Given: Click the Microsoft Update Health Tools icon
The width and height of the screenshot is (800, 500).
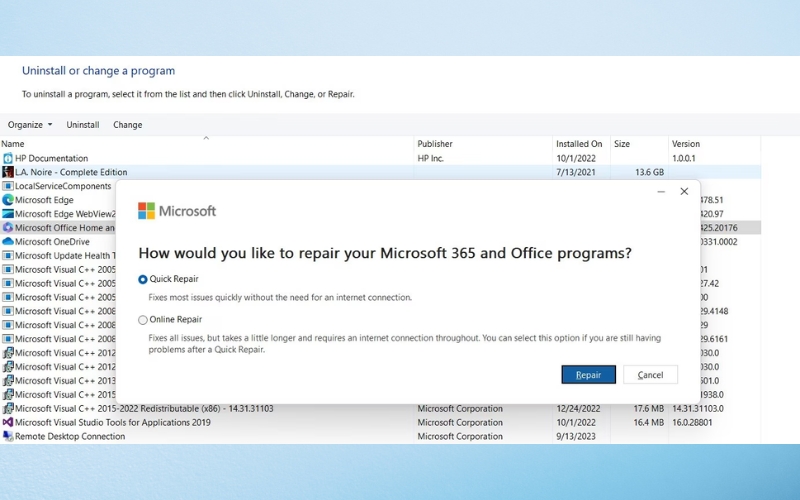Looking at the screenshot, I should point(8,256).
